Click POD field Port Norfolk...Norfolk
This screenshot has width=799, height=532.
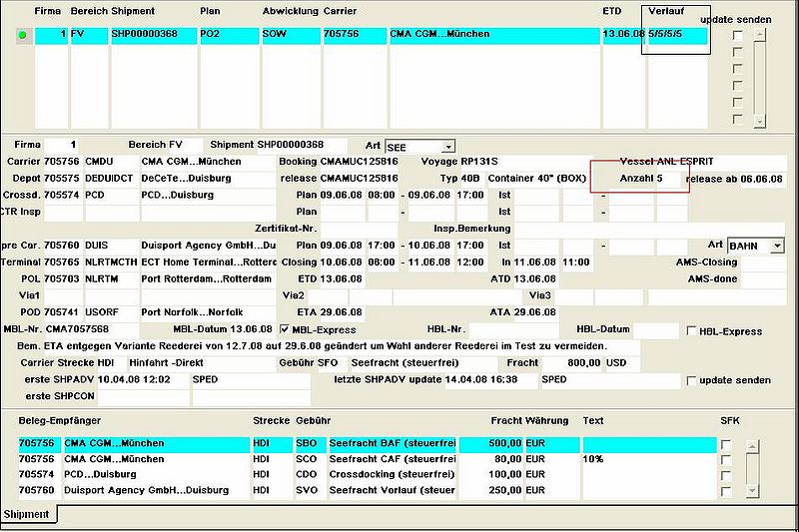[208, 312]
